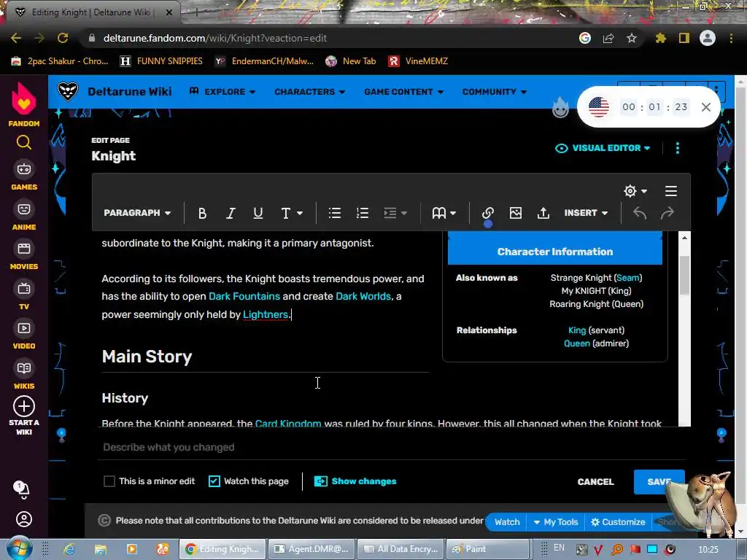Open the INSERT dropdown
Image resolution: width=747 pixels, height=560 pixels.
coord(586,214)
